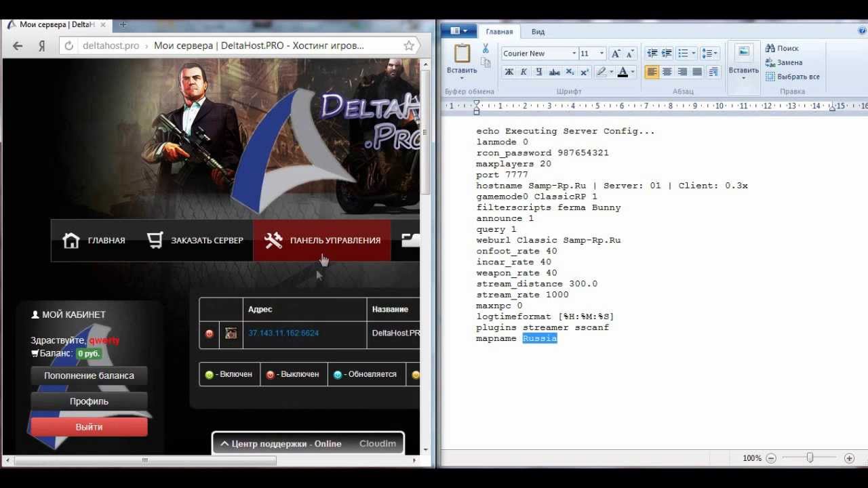
Task: Increase font size in WordPad
Action: [616, 54]
